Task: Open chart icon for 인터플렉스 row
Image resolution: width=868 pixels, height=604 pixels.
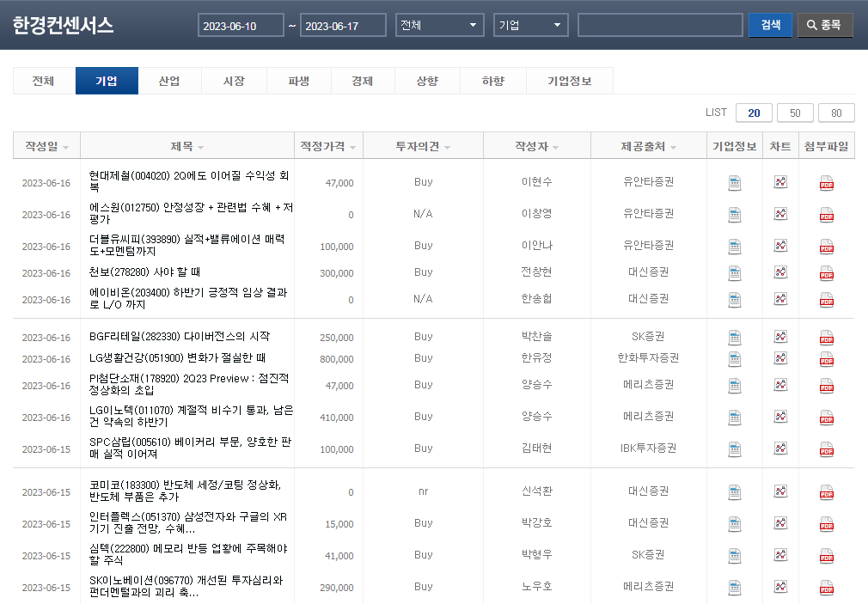Action: tap(780, 522)
